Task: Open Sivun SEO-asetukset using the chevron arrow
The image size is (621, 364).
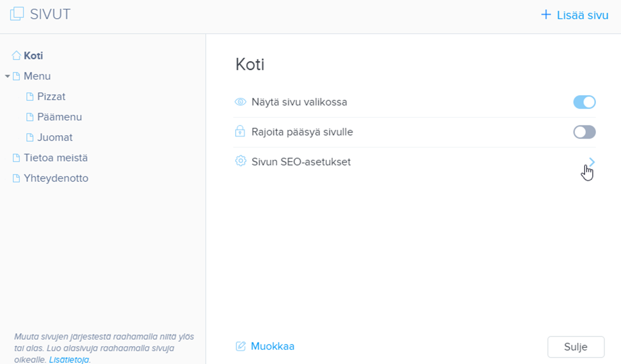Action: (x=591, y=162)
